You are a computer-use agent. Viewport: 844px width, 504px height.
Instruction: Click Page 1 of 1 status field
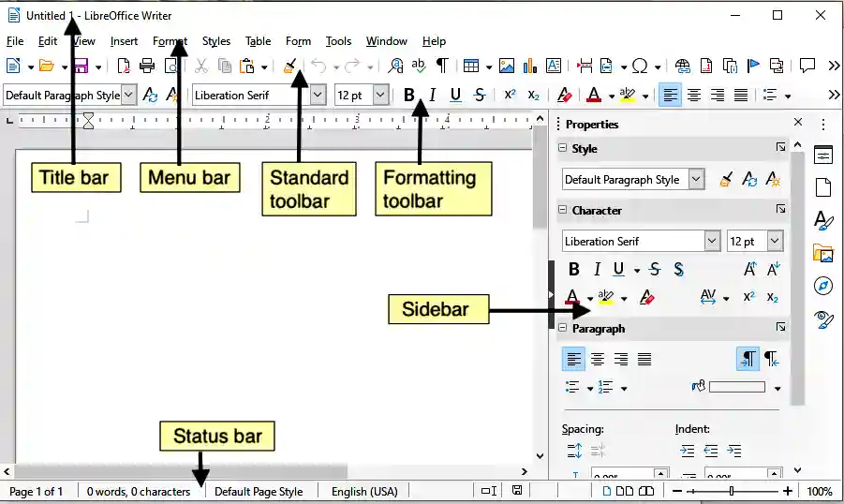pos(36,492)
